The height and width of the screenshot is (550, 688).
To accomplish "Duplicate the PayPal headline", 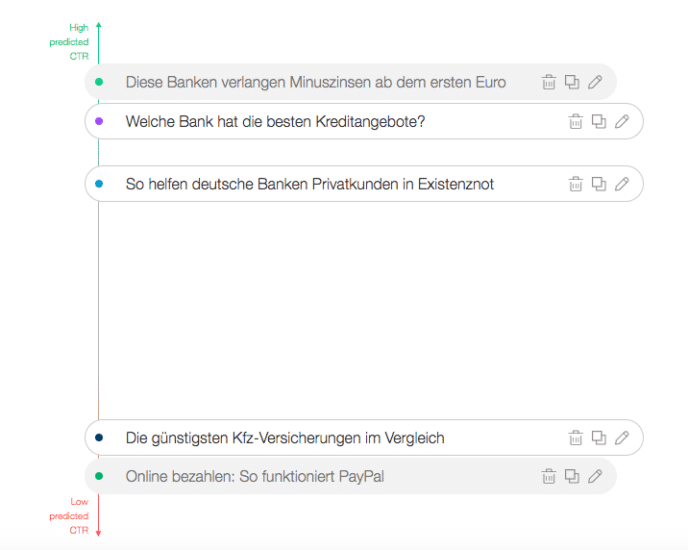I will coord(572,476).
